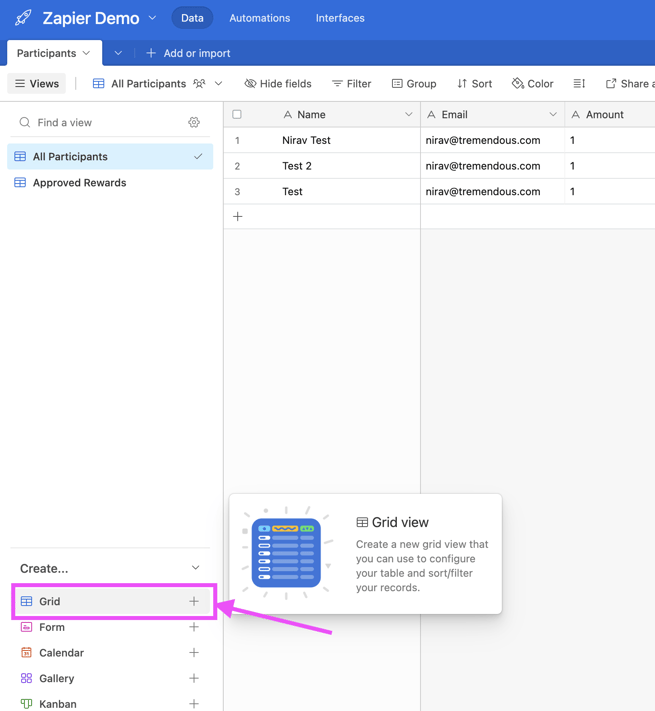The width and height of the screenshot is (655, 711).
Task: Open the Color options in toolbar
Action: [x=532, y=84]
